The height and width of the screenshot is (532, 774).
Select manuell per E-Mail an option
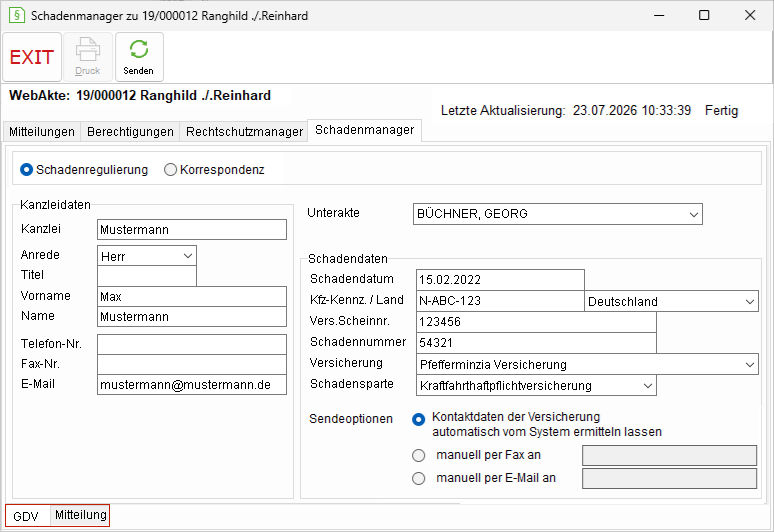[418, 478]
